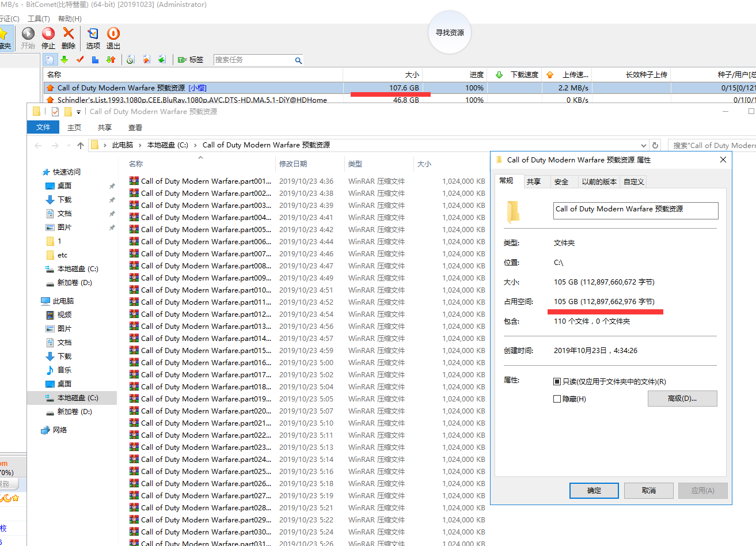Click the 标签 (Tags) button in BitComet
Viewport: 756px width, 546px height.
point(191,60)
